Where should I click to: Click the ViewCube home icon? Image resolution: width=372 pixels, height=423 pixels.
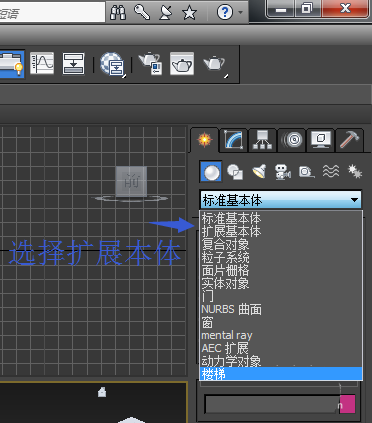(x=102, y=392)
